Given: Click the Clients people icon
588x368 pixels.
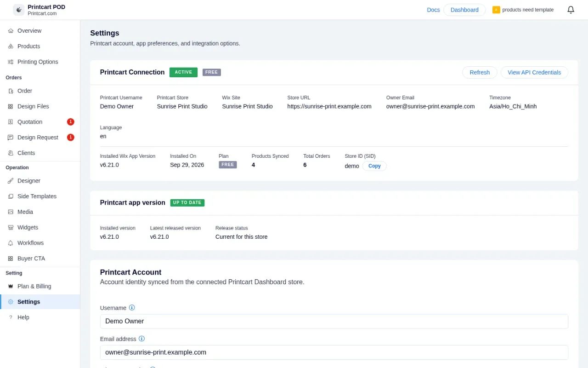Looking at the screenshot, I should 11,153.
